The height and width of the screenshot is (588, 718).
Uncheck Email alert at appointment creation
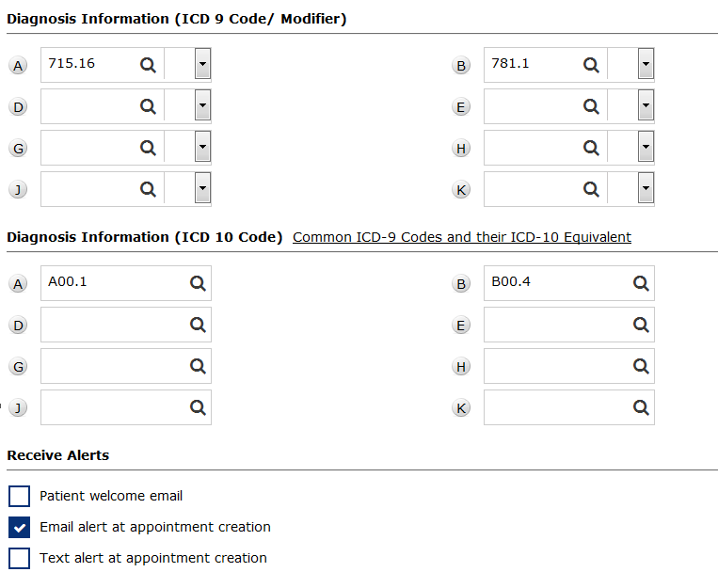click(19, 527)
